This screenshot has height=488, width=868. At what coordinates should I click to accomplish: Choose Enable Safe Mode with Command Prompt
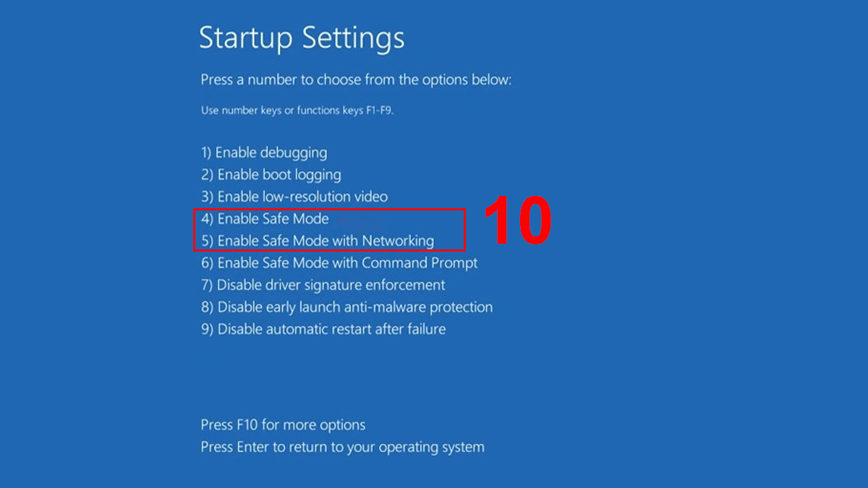pyautogui.click(x=339, y=262)
